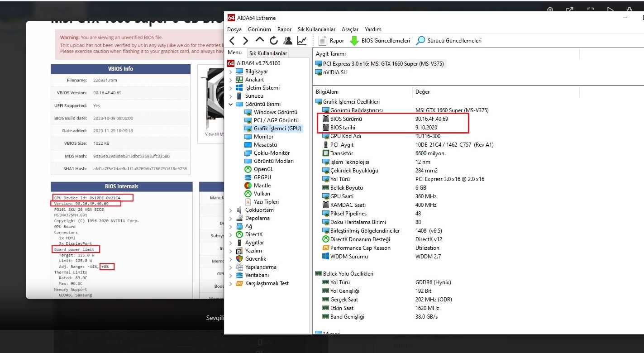The height and width of the screenshot is (353, 644).
Task: Click the Vulkan icon in the tree
Action: [x=248, y=194]
